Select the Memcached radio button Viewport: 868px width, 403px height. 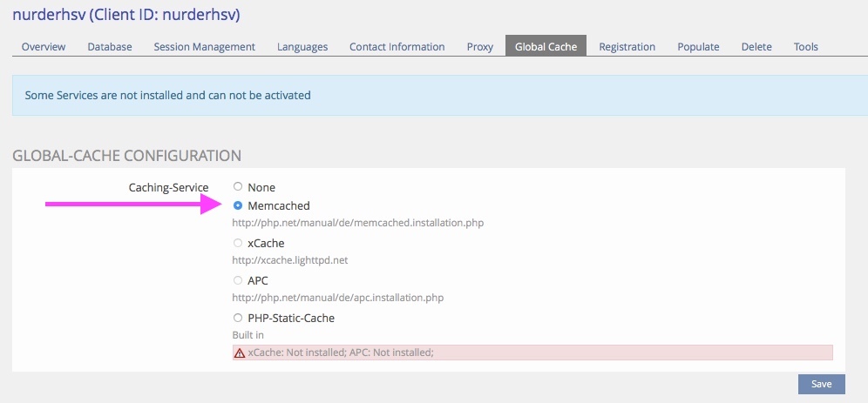[238, 206]
